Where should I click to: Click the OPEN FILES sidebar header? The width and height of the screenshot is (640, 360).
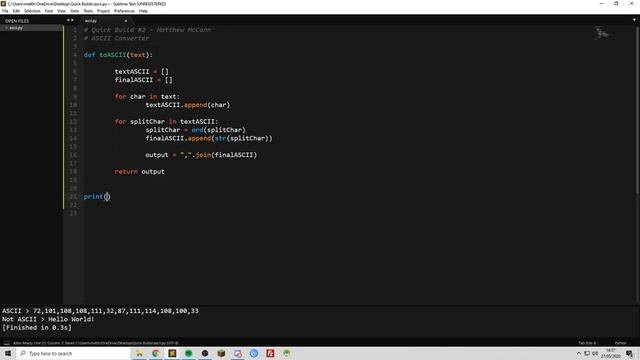tap(17, 21)
